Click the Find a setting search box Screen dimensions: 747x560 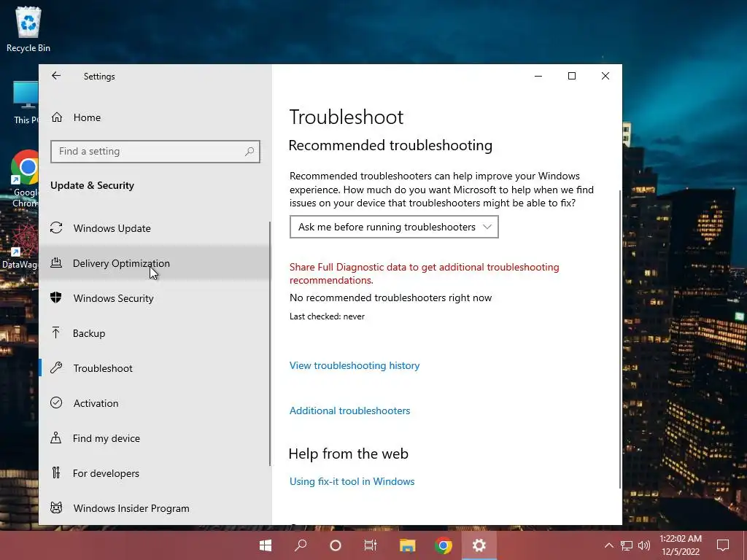coord(155,152)
